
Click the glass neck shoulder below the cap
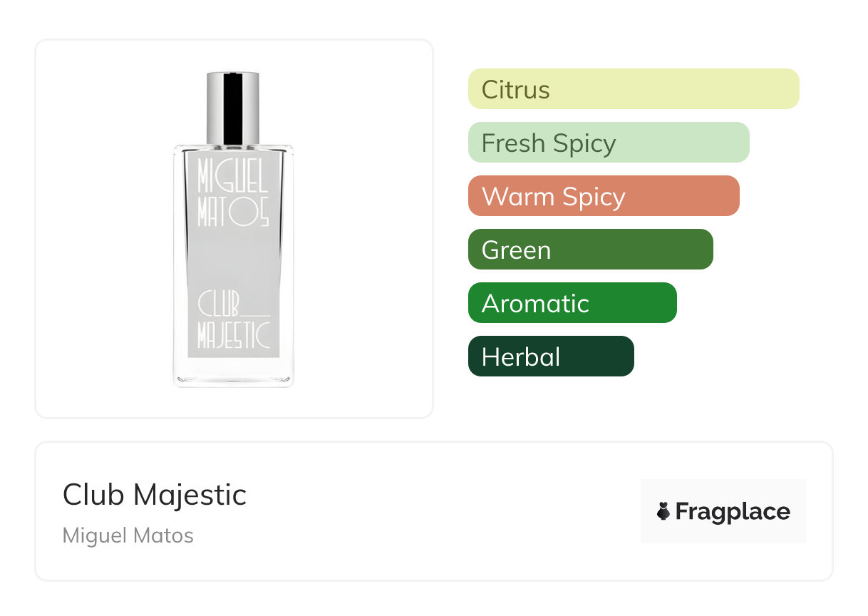[x=233, y=147]
